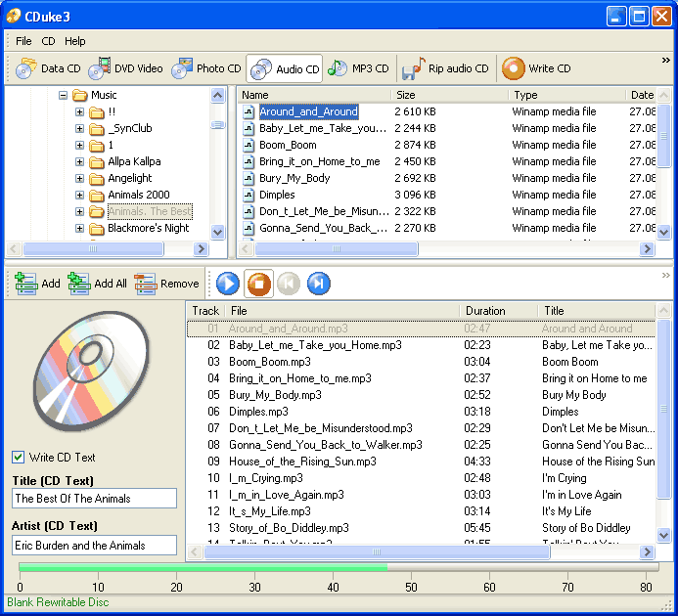Viewport: 678px width, 616px height.
Task: Click the CD disc artwork image
Action: click(x=92, y=371)
